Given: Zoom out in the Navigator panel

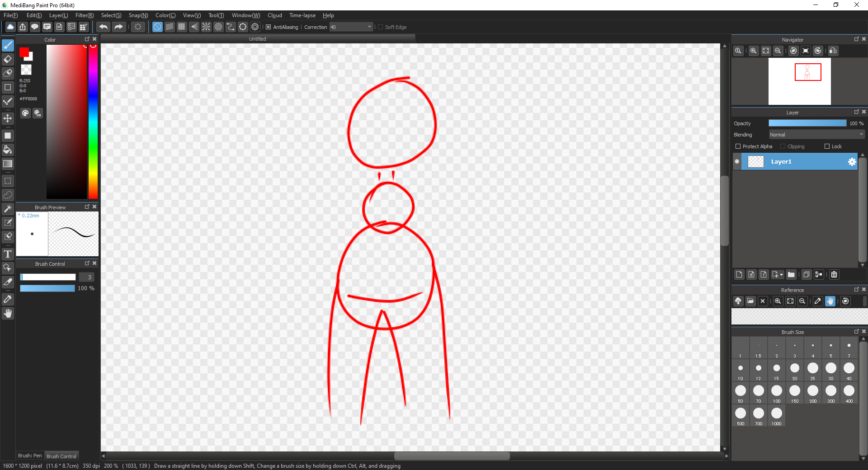Looking at the screenshot, I should point(778,51).
